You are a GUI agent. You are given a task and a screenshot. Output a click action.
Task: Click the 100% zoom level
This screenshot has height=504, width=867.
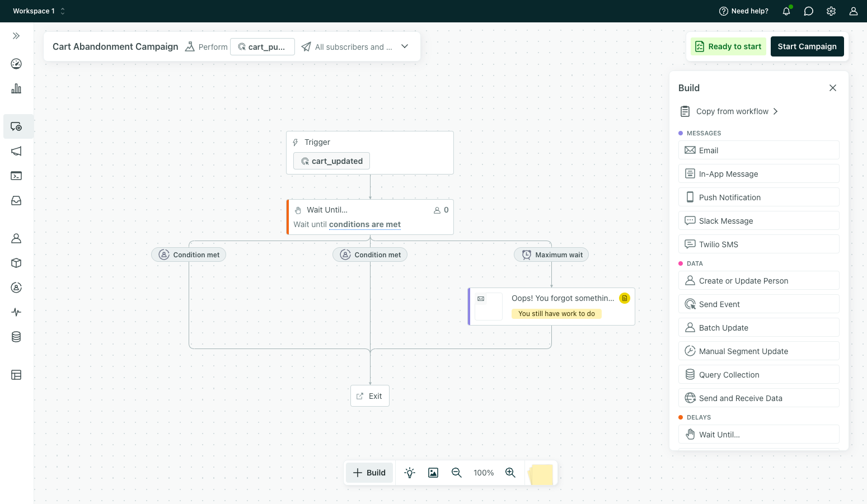484,473
